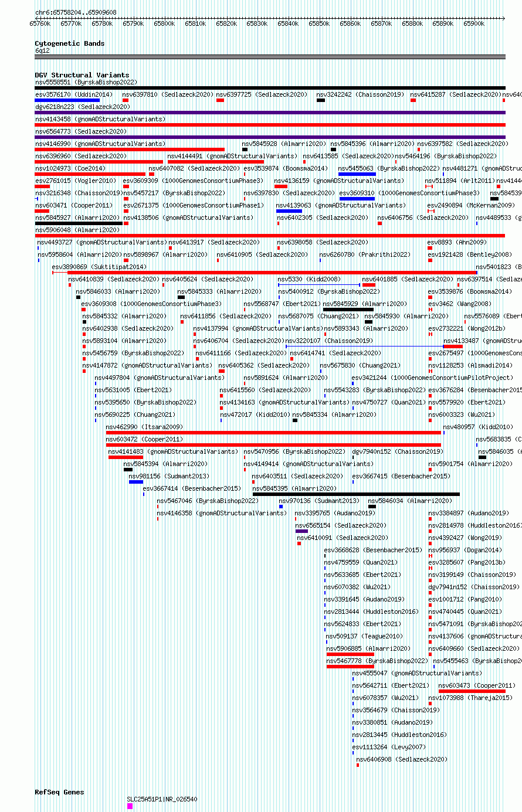Click variant label nsv5330 (Kidd2008)
522x812 pixels.
click(309, 279)
